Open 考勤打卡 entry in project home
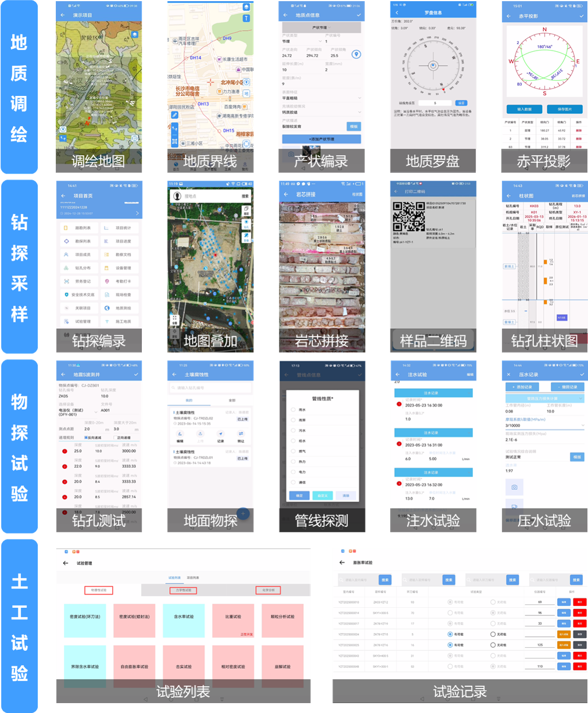This screenshot has height=713, width=588. click(x=119, y=281)
